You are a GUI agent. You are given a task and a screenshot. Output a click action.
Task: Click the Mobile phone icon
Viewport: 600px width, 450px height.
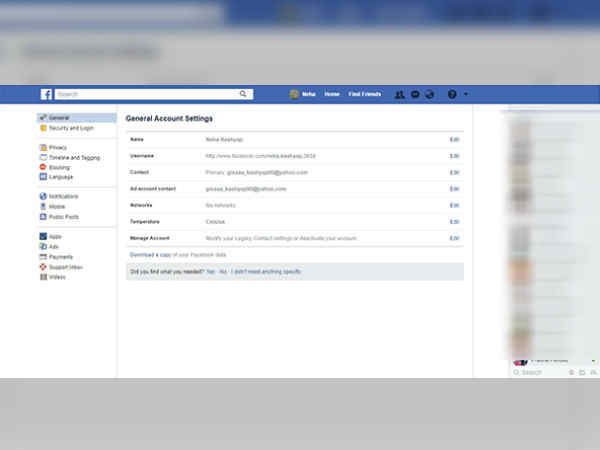43,206
